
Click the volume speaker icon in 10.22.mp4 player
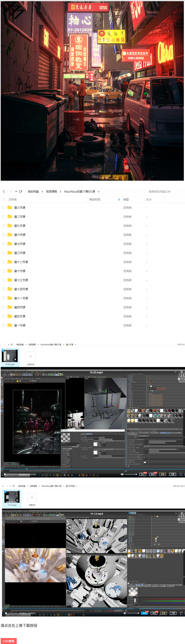tap(122, 474)
